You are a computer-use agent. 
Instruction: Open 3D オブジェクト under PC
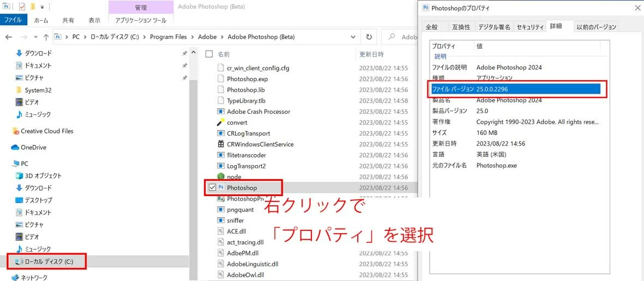(x=43, y=175)
